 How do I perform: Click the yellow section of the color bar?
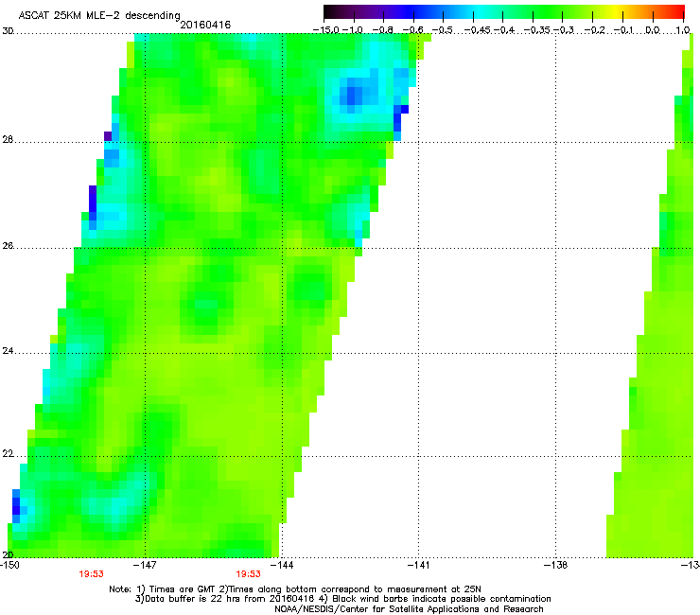(617, 12)
